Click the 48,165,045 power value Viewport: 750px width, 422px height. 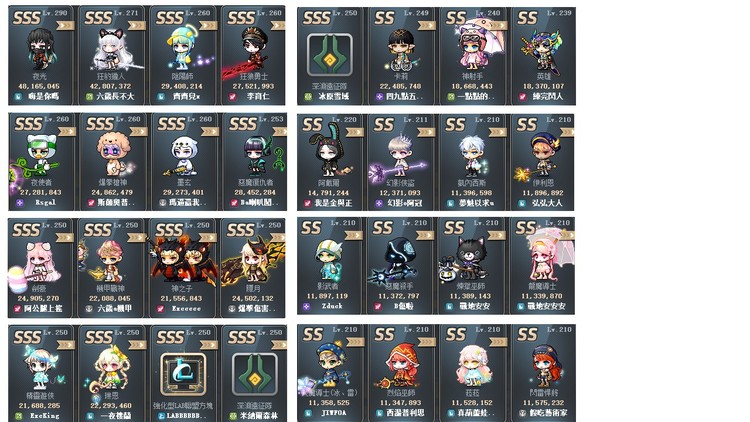[x=39, y=86]
